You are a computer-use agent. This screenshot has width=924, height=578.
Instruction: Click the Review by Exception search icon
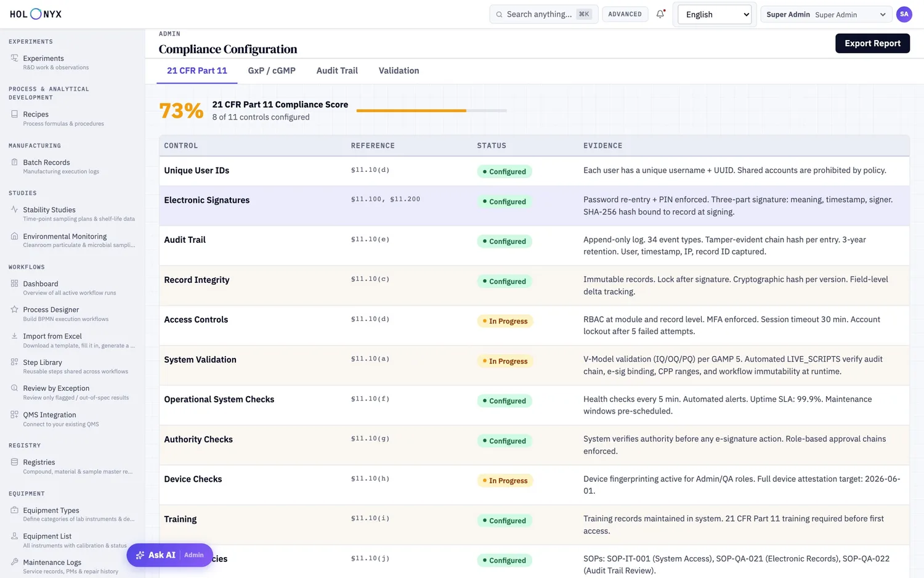pyautogui.click(x=14, y=388)
